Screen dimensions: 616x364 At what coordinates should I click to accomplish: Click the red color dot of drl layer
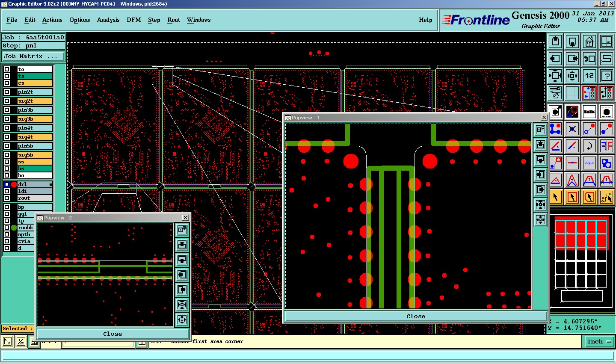pyautogui.click(x=14, y=184)
